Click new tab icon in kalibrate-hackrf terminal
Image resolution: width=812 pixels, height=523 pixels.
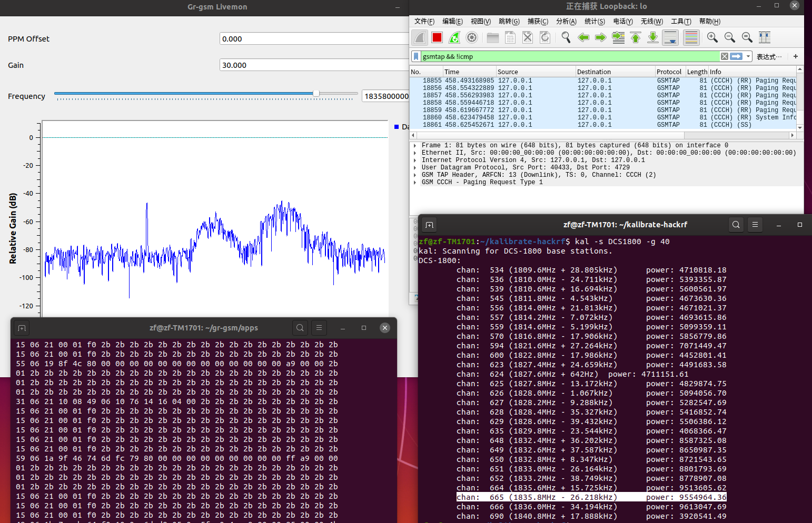pos(430,225)
